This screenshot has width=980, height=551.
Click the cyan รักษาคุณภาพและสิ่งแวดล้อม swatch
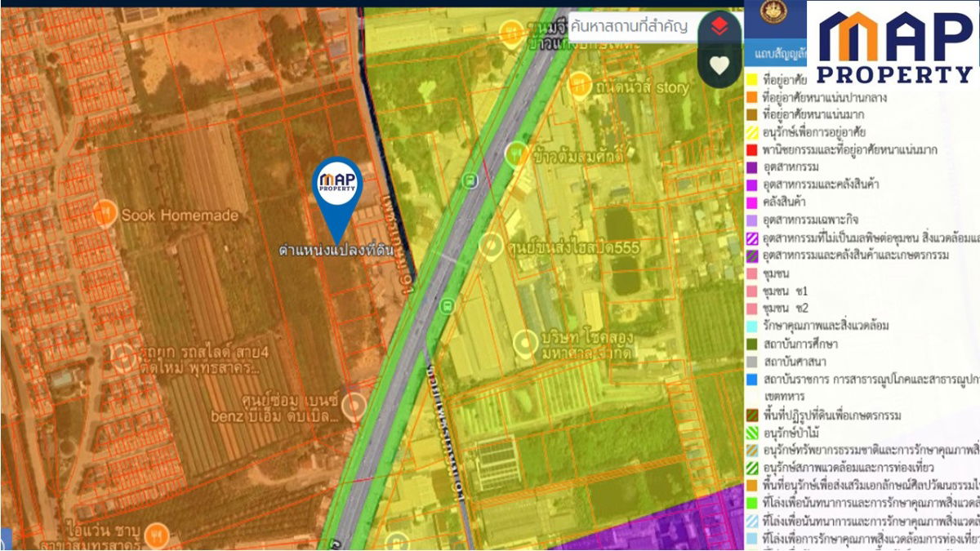click(x=751, y=326)
